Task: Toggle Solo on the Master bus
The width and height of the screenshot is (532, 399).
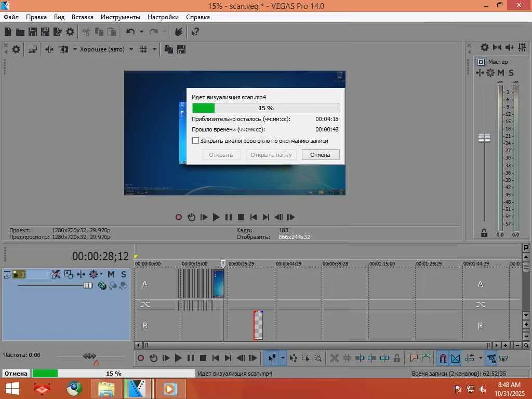Action: pos(511,73)
